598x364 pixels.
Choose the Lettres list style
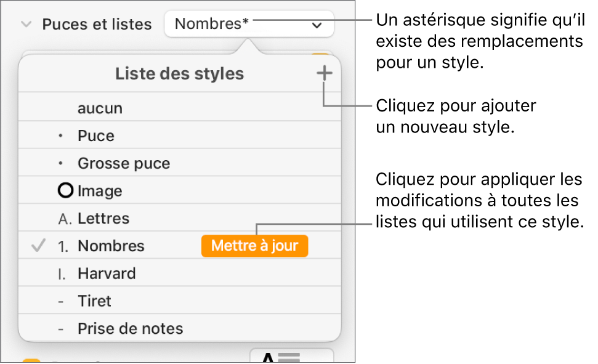pyautogui.click(x=103, y=219)
